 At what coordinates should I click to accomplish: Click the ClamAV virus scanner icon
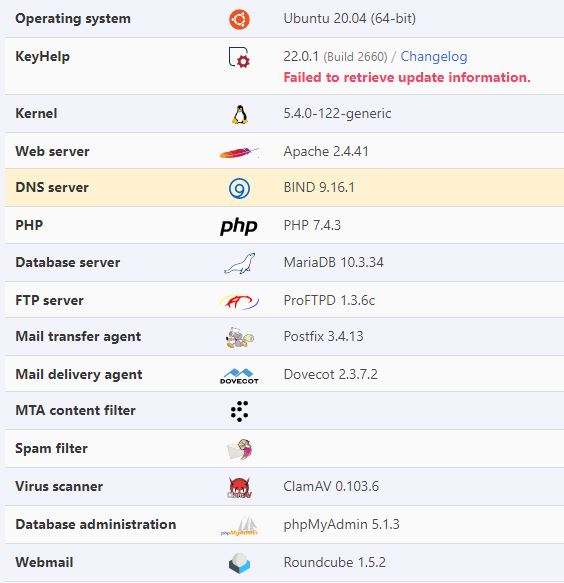pyautogui.click(x=239, y=487)
